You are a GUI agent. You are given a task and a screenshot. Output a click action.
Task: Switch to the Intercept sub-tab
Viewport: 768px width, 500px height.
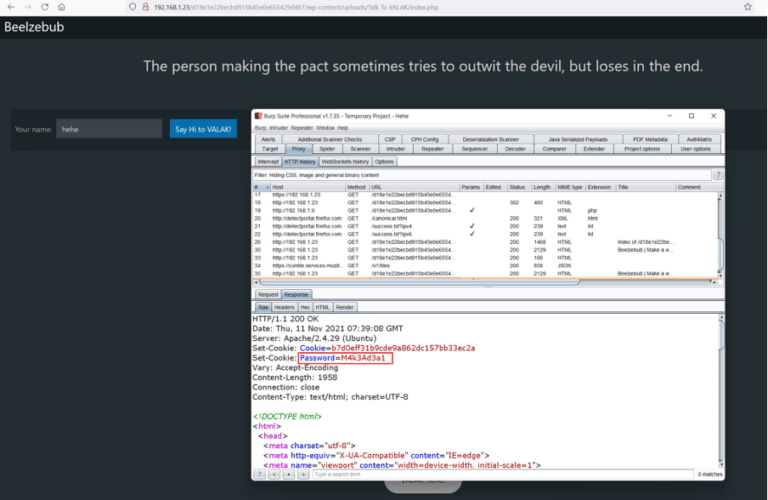[x=268, y=161]
